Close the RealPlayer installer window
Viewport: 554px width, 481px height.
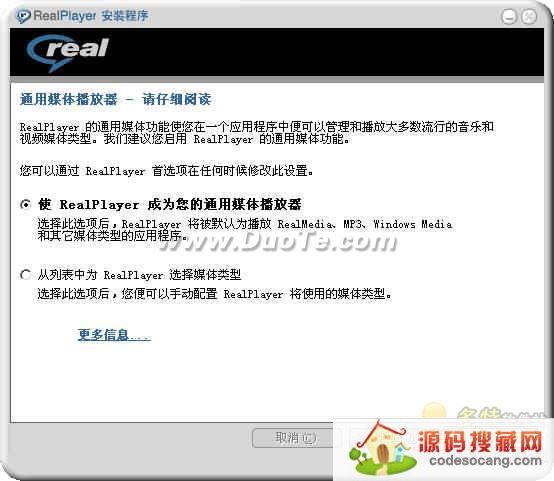pyautogui.click(x=529, y=17)
